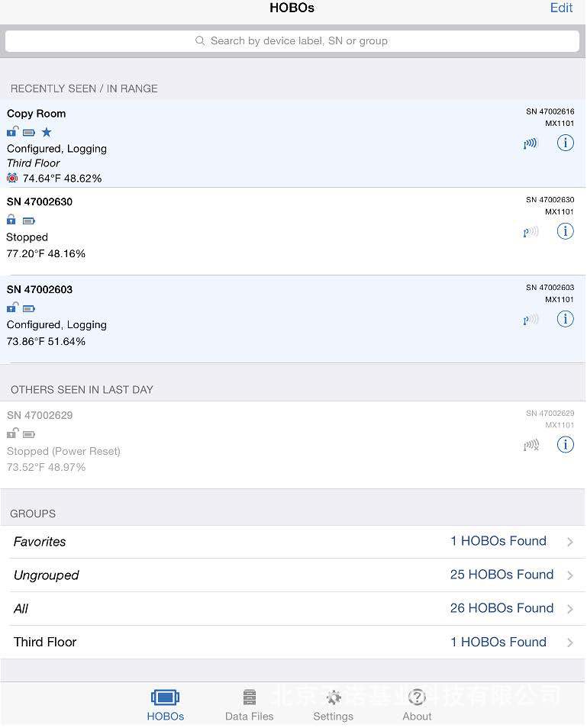Image resolution: width=587 pixels, height=728 pixels.
Task: Tap Copy Room Bluetooth signal icon
Action: [x=531, y=143]
